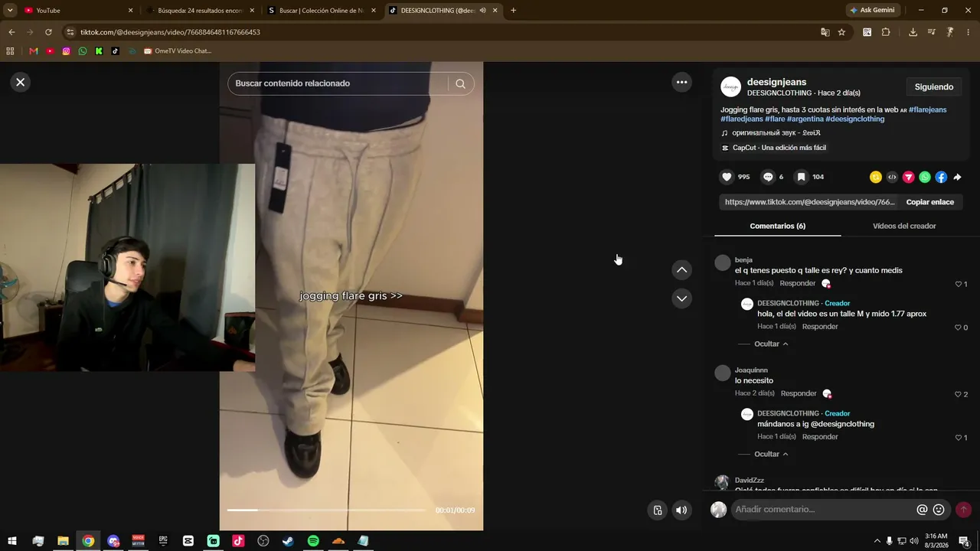Open the Gmail bookmark

(34, 51)
